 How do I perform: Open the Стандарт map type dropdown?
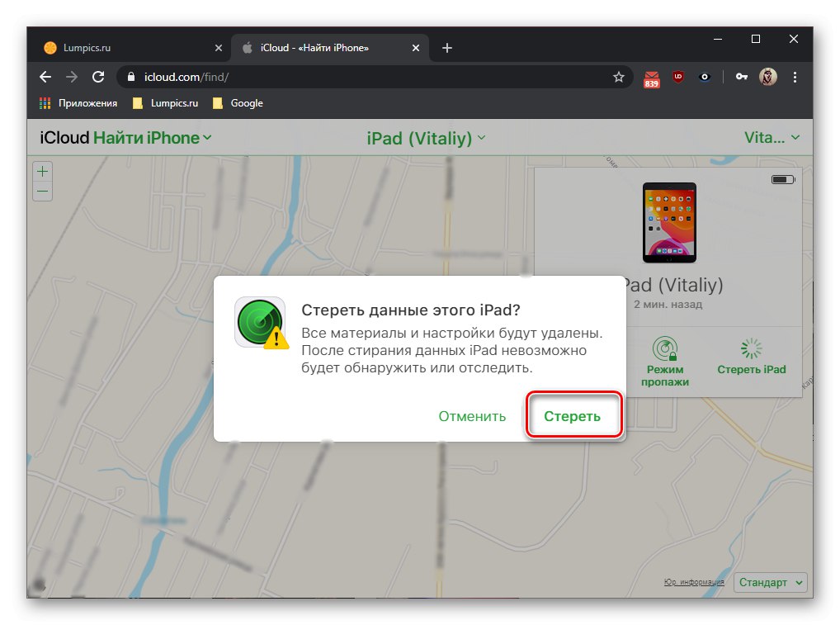[x=771, y=582]
